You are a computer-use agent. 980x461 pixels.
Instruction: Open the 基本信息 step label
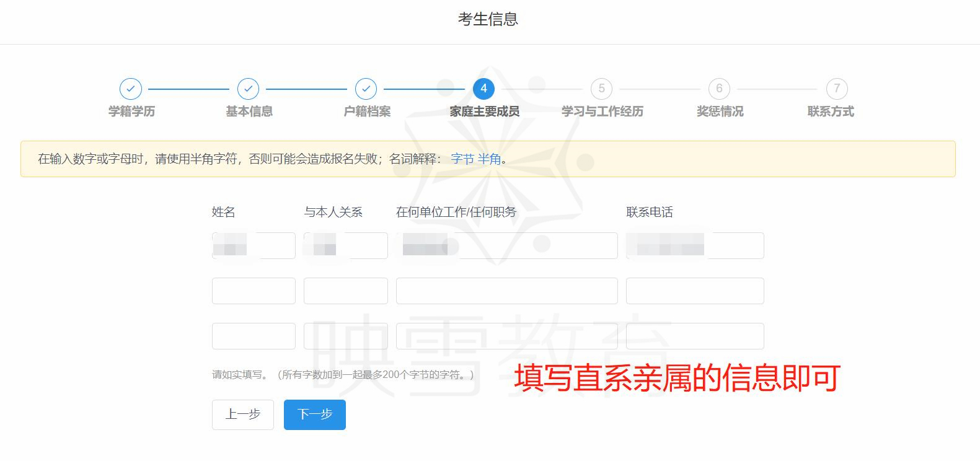coord(249,112)
